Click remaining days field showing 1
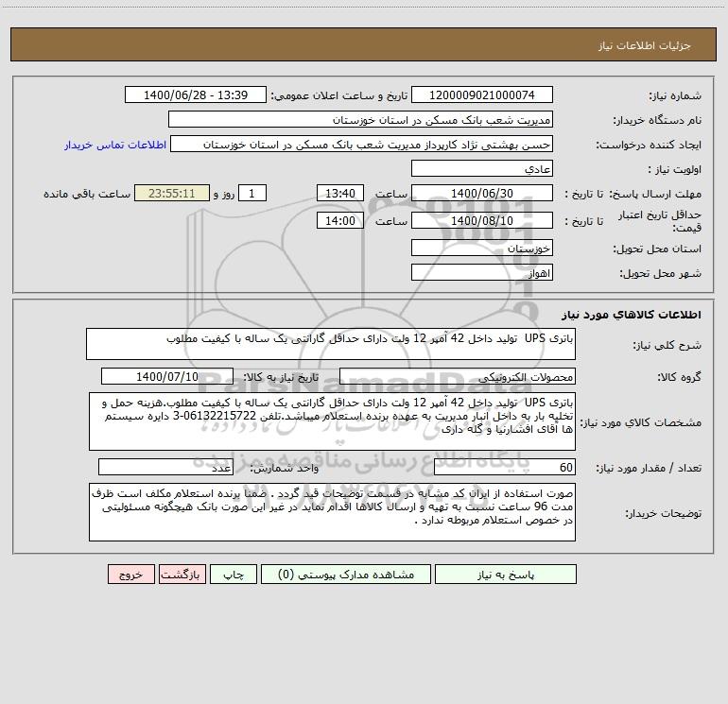The width and height of the screenshot is (728, 704). [252, 193]
